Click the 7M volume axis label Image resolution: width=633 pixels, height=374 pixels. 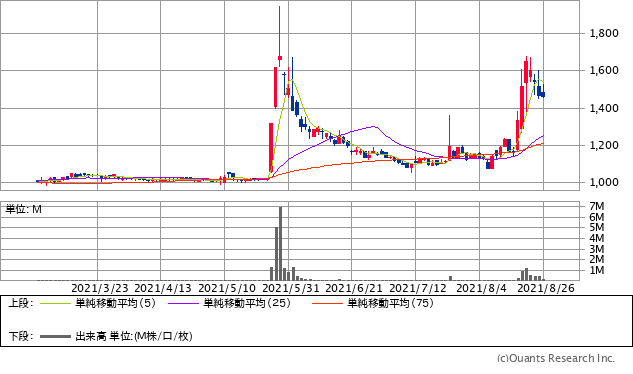[596, 206]
